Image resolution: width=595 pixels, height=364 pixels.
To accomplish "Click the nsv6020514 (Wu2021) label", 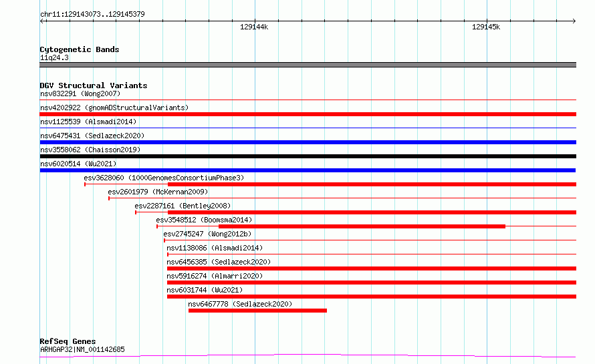I will 78,164.
